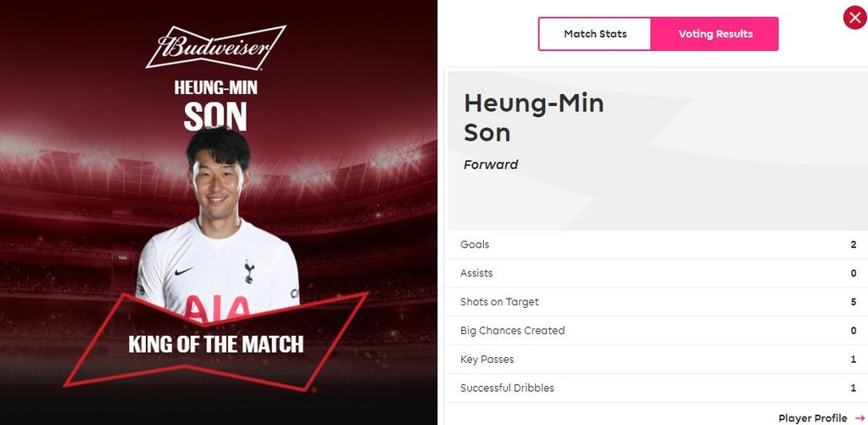This screenshot has width=868, height=425.
Task: Click the Forward position label
Action: pyautogui.click(x=491, y=165)
